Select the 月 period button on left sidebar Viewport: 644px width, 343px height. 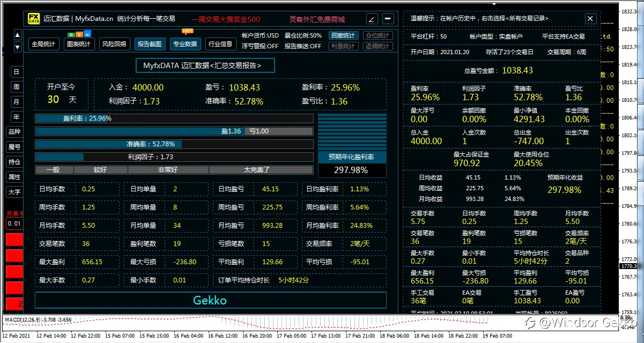16,102
